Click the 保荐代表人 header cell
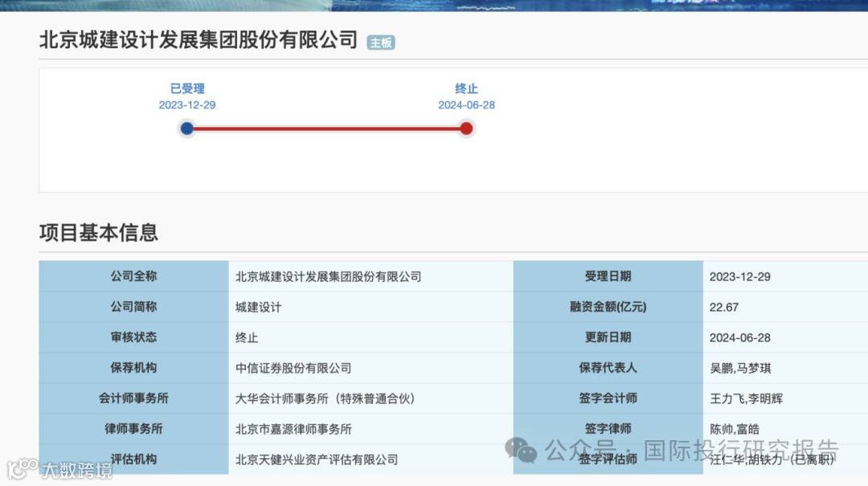Image resolution: width=868 pixels, height=486 pixels. (608, 368)
